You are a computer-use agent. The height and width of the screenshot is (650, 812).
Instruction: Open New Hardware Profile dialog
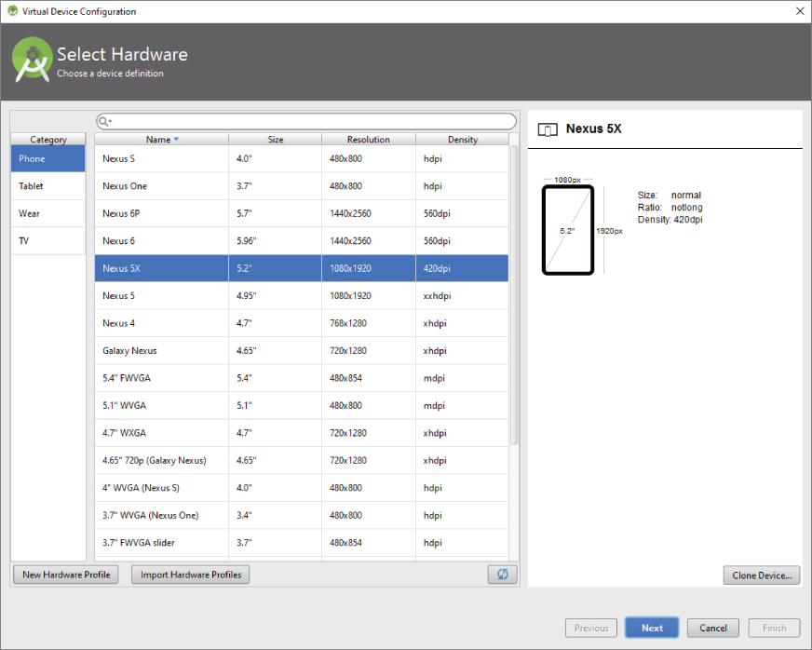tap(66, 575)
